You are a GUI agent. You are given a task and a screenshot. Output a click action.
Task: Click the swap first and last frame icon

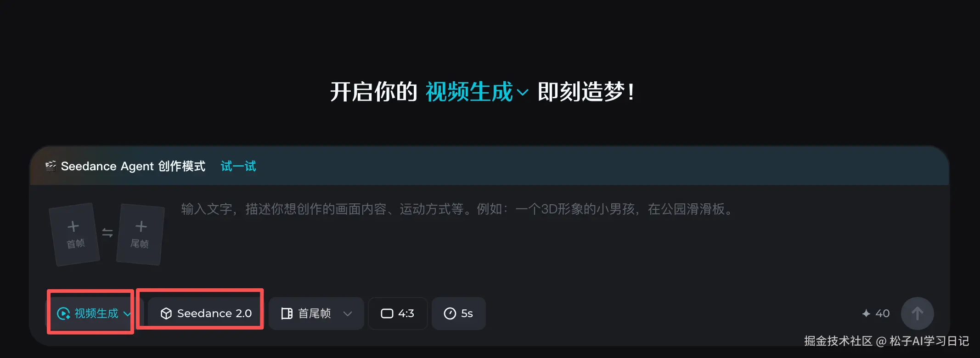click(107, 233)
